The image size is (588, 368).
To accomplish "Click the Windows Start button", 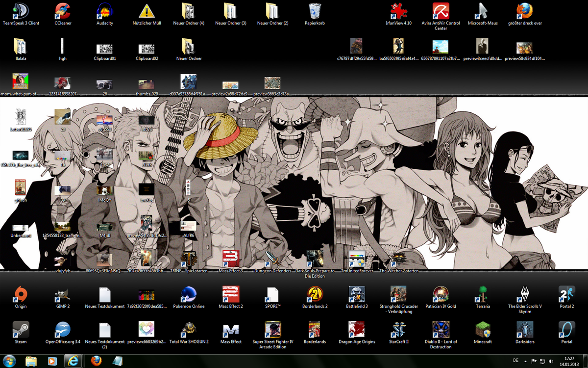I will coord(10,361).
